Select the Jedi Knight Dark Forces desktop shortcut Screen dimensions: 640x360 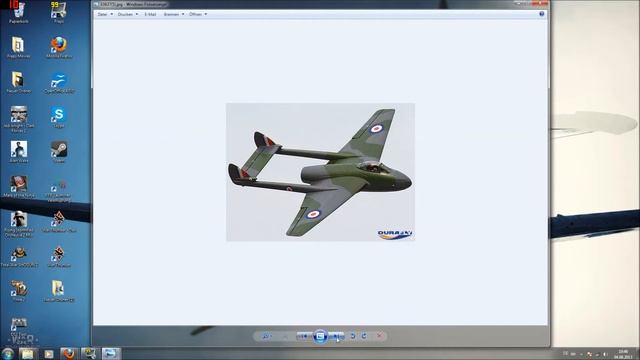pos(18,119)
